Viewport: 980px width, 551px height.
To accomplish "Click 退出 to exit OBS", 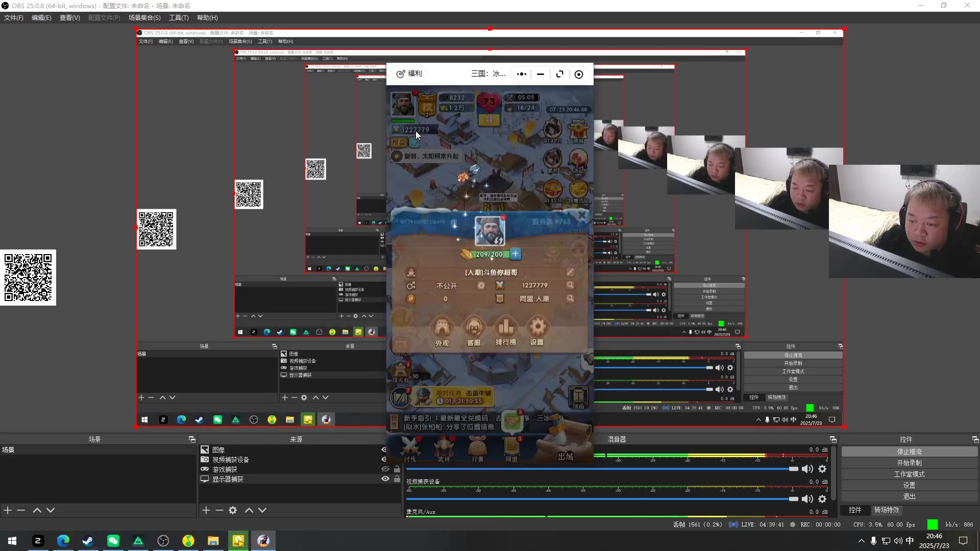I will click(910, 496).
